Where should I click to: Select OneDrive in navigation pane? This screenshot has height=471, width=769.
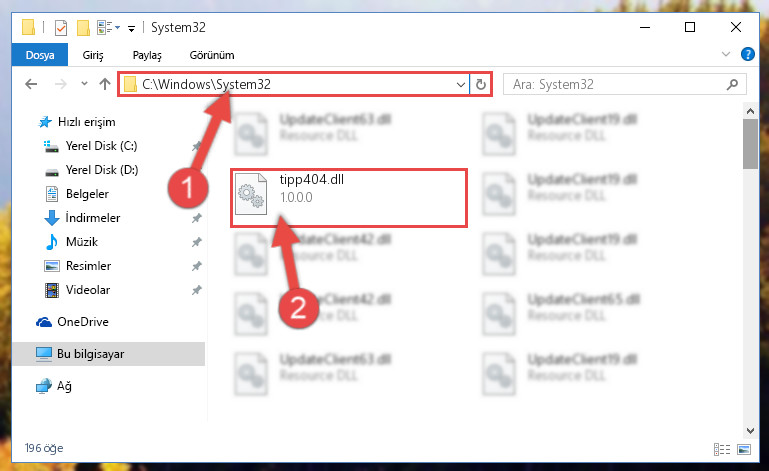click(x=82, y=322)
